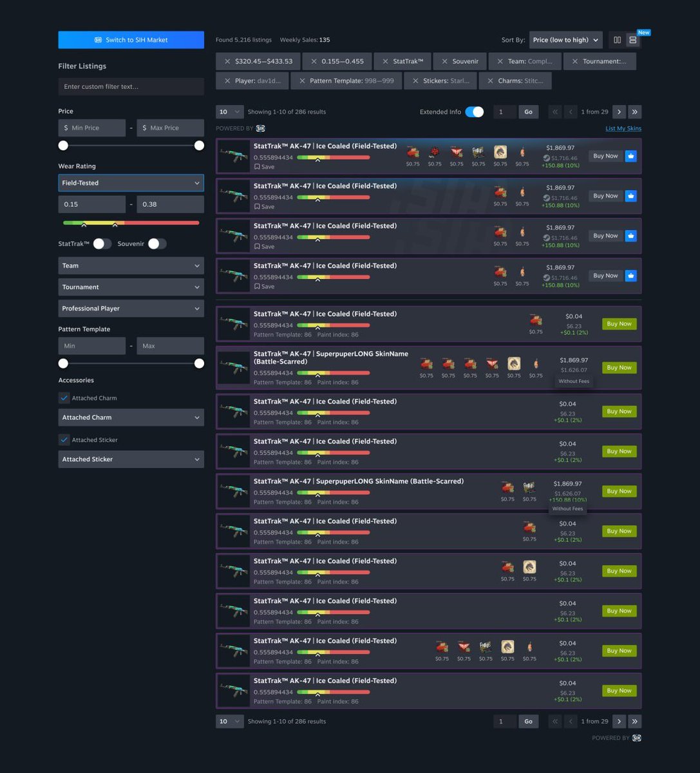Open the List My Skins link

(x=623, y=128)
